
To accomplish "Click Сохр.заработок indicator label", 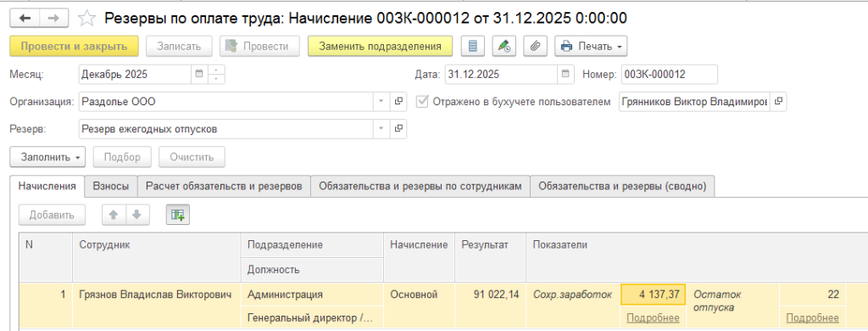I will point(572,295).
